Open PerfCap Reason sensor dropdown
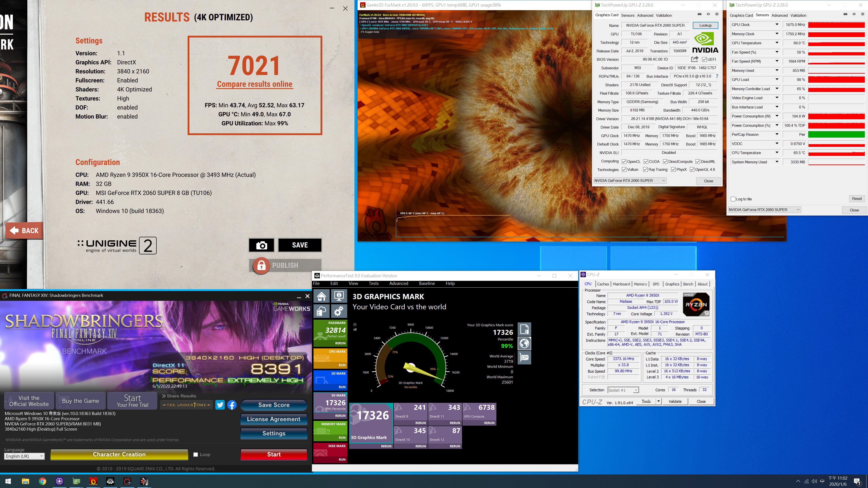The width and height of the screenshot is (868, 488). (x=777, y=134)
